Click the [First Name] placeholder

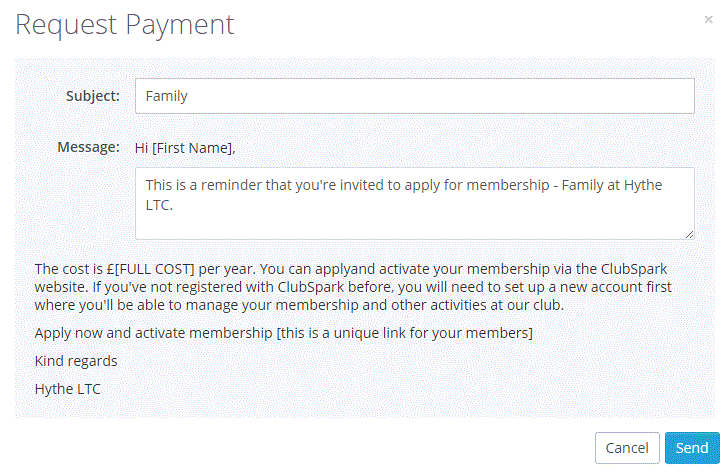(x=193, y=148)
